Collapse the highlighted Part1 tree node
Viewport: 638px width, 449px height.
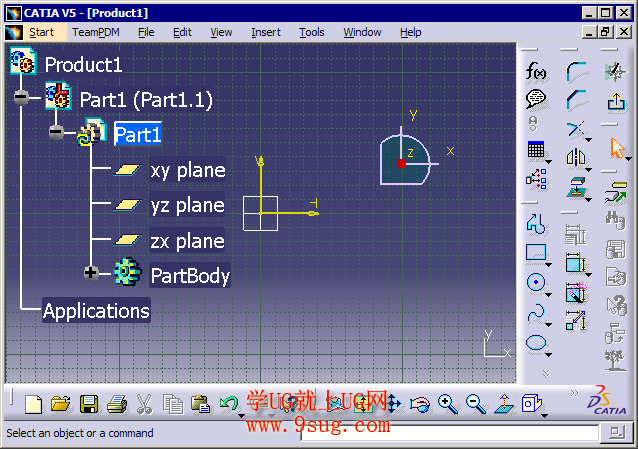click(x=56, y=132)
